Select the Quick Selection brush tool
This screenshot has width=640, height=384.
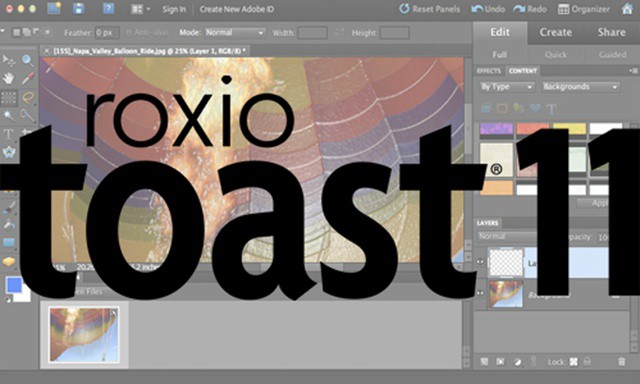27,115
